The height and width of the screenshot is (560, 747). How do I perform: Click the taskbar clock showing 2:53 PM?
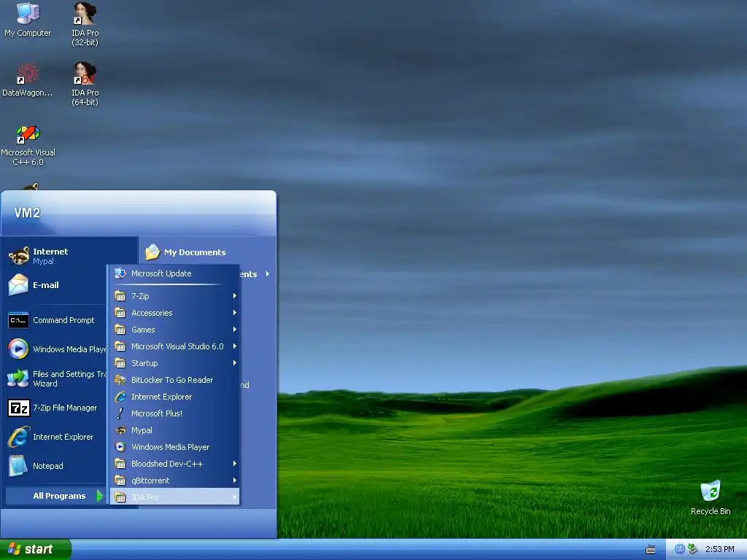pos(719,549)
